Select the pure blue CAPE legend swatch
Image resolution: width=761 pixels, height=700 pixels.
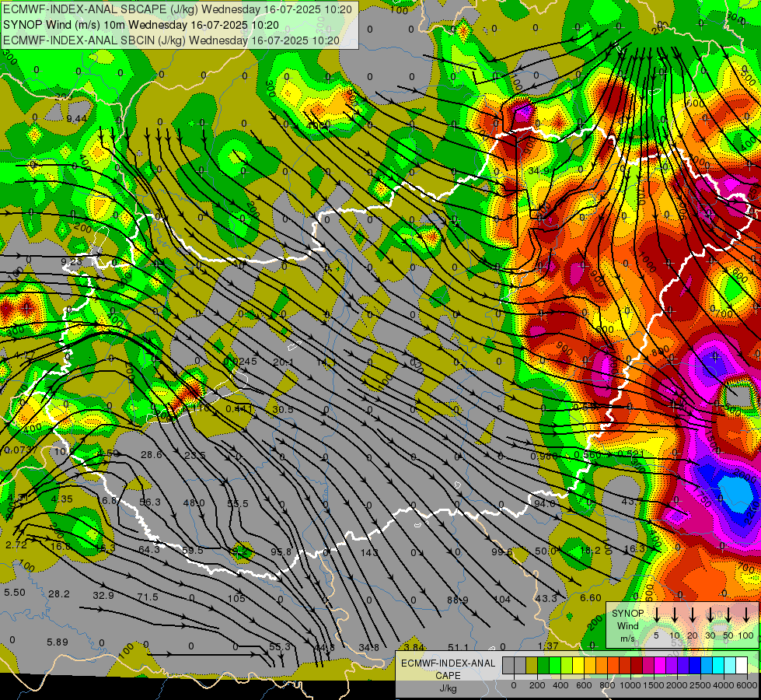pos(694,666)
